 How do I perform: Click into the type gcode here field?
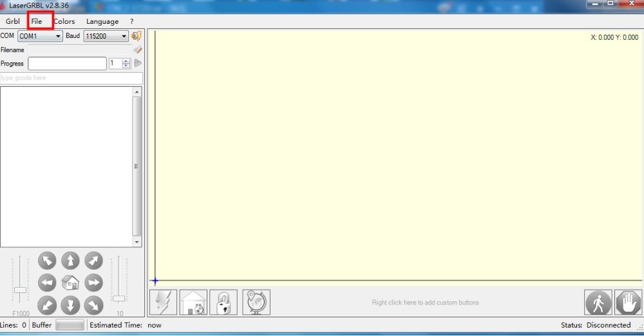71,78
